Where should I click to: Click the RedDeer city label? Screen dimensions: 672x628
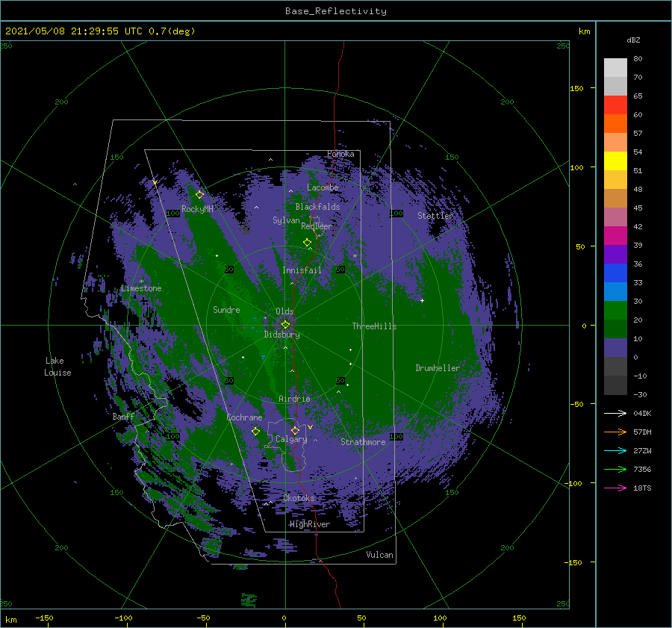coord(317,226)
